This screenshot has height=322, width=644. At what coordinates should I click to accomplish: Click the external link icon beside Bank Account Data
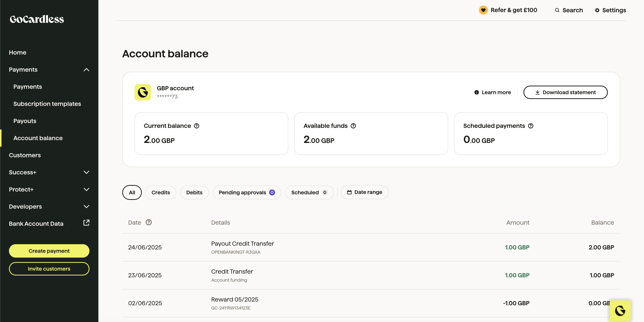point(86,223)
